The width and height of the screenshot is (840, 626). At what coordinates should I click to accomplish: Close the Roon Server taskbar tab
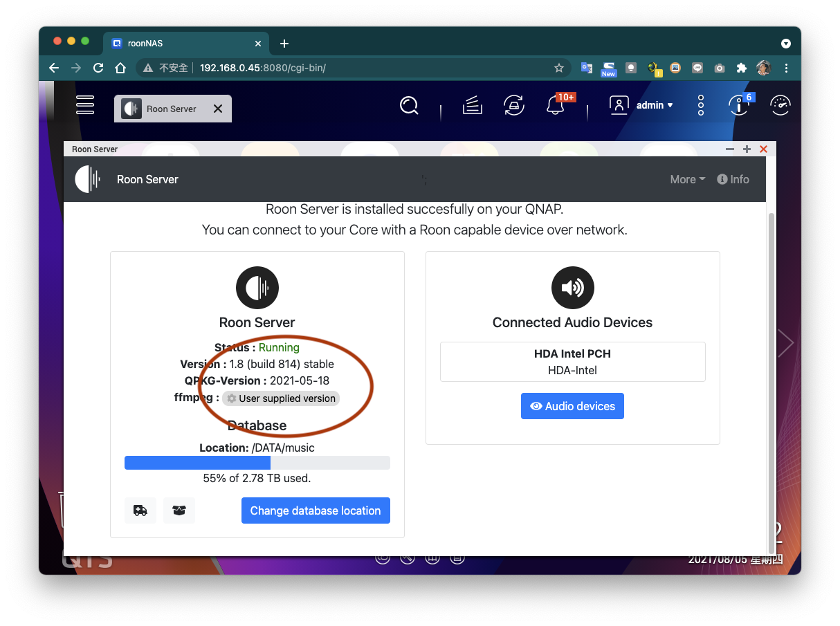(x=218, y=109)
